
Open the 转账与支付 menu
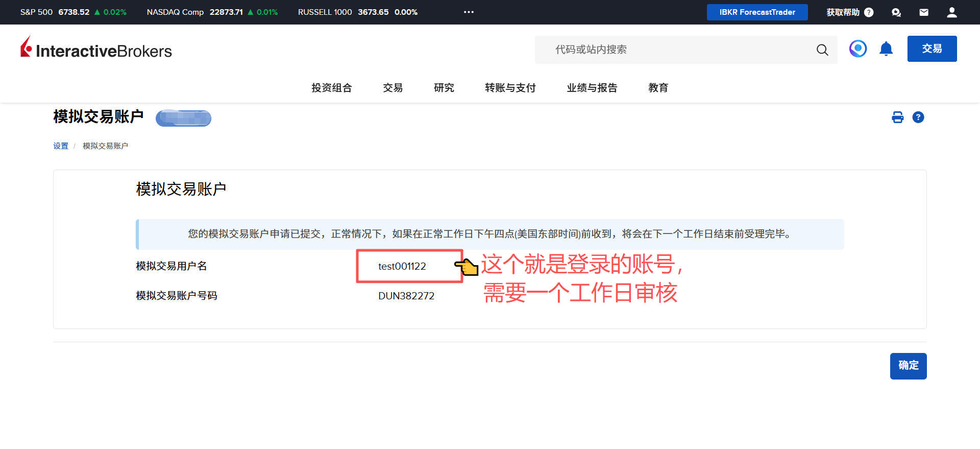(510, 88)
